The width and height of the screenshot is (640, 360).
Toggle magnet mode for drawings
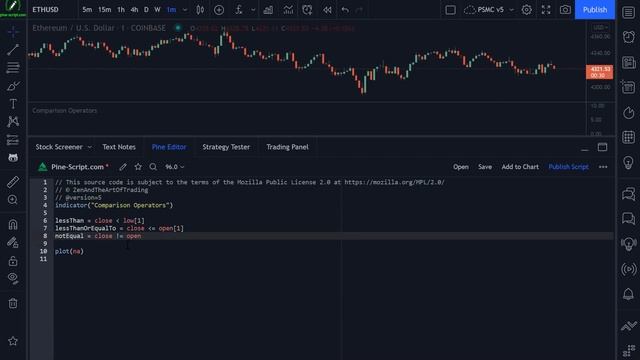coord(13,224)
